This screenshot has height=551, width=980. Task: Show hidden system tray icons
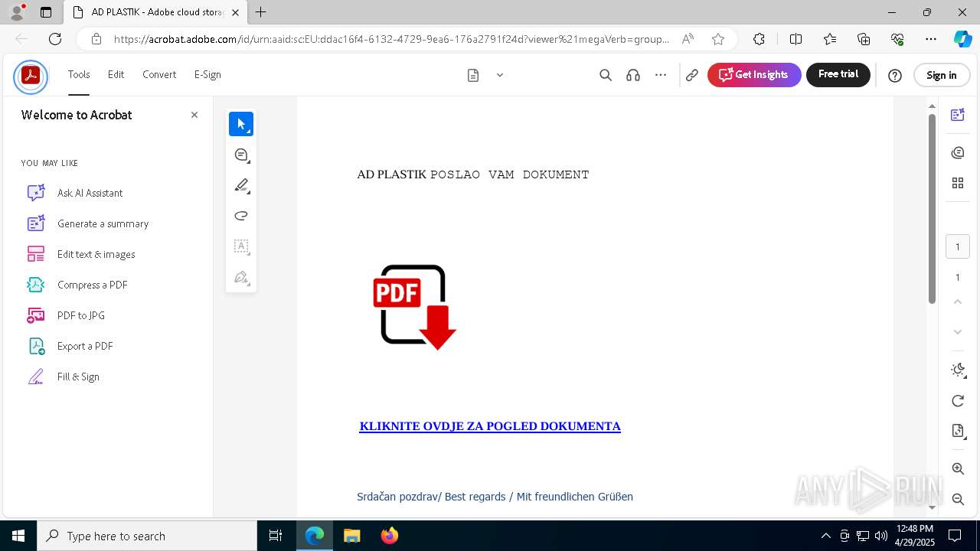(x=825, y=536)
